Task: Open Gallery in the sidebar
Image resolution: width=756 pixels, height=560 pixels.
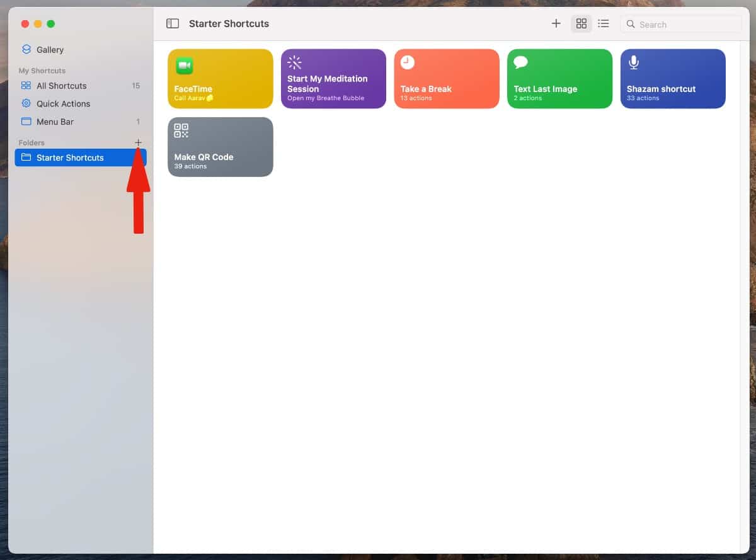Action: click(x=50, y=50)
